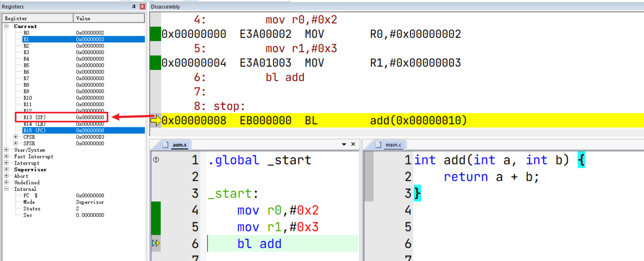Click the add function declaration in main.c

(x=499, y=160)
